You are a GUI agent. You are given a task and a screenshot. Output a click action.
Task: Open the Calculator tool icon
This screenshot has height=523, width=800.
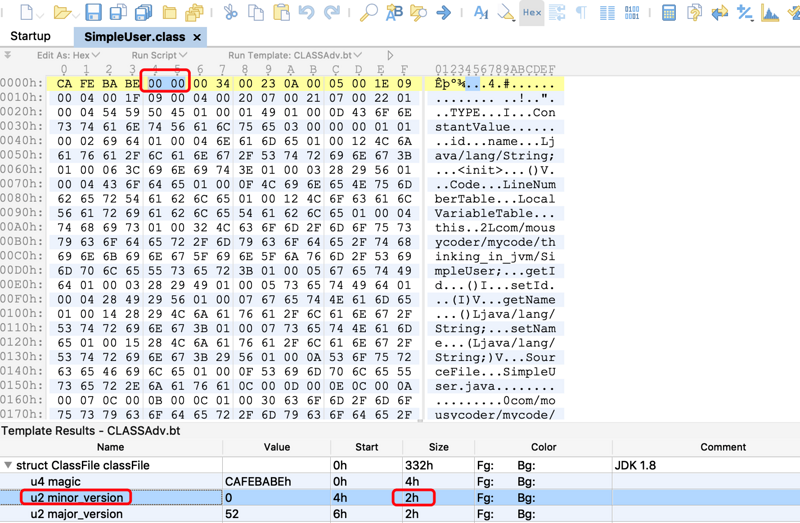[x=669, y=12]
